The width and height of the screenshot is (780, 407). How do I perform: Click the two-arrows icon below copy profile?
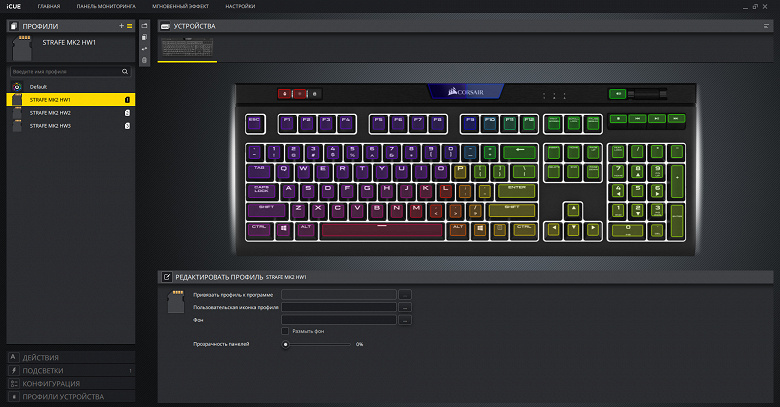[144, 49]
